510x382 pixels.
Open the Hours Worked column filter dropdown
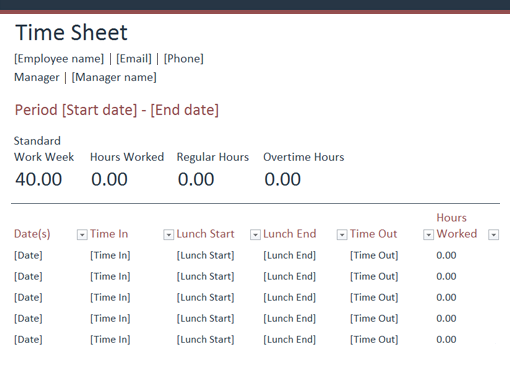pos(494,235)
